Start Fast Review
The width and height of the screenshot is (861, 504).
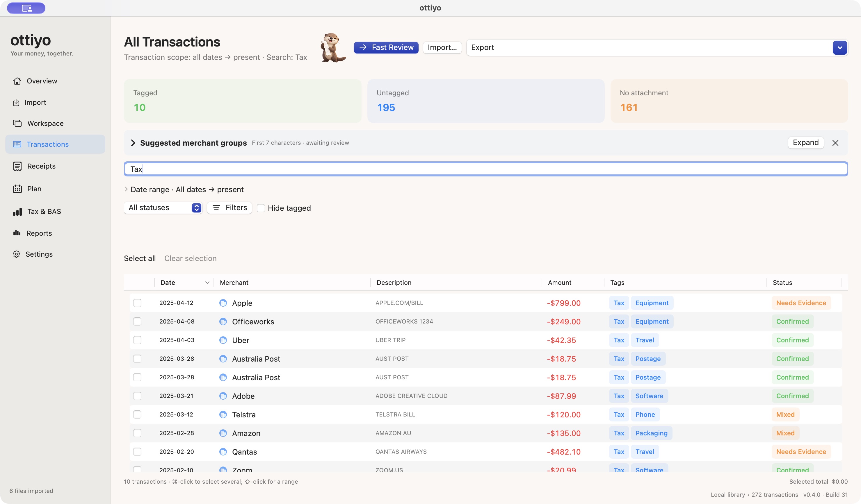386,47
